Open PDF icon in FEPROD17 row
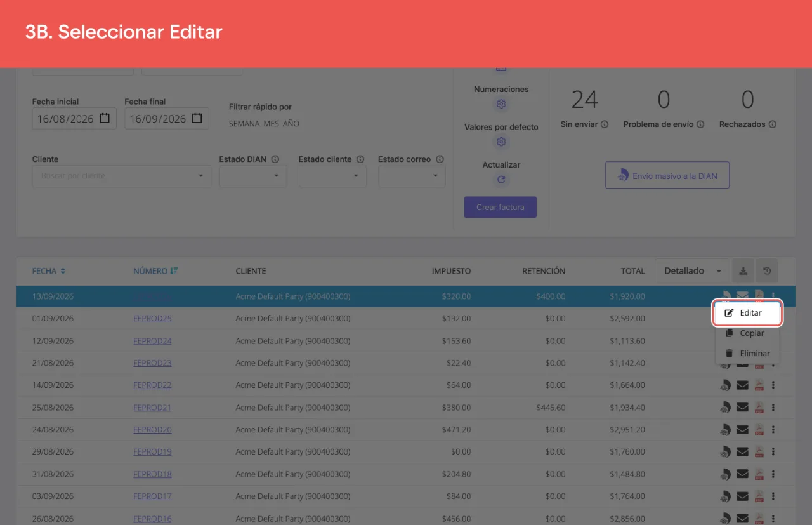Screen dimensions: 812x525 759,496
